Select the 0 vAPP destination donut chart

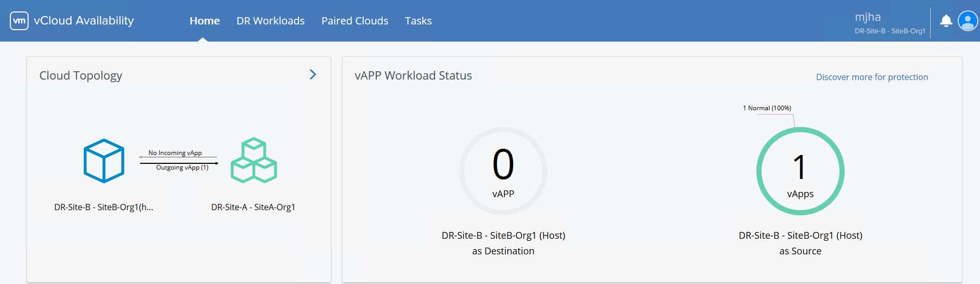[503, 171]
